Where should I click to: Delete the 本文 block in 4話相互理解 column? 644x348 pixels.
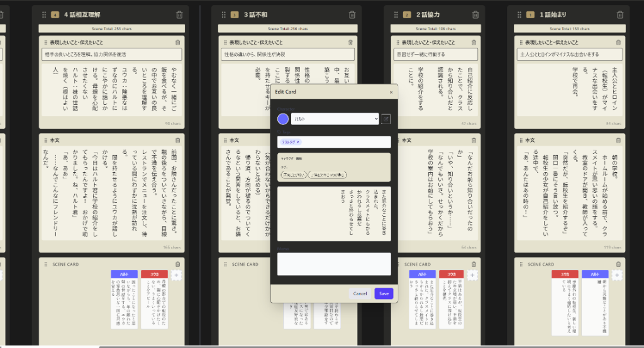(177, 140)
